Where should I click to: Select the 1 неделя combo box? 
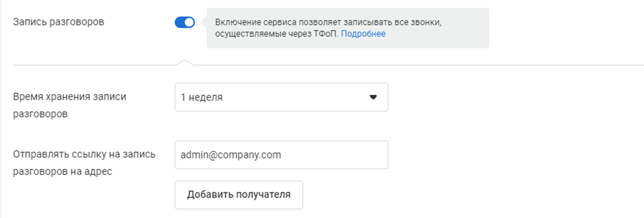[x=281, y=97]
